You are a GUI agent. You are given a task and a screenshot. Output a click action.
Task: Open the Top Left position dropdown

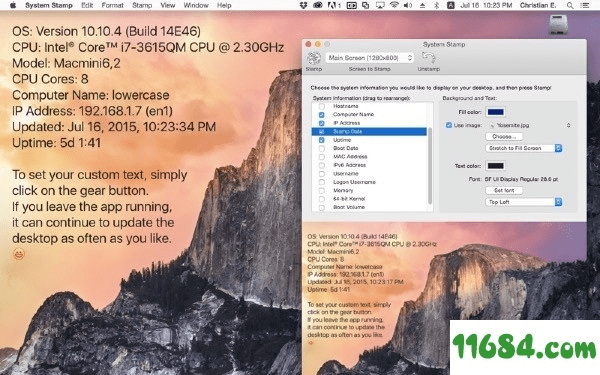coord(523,202)
